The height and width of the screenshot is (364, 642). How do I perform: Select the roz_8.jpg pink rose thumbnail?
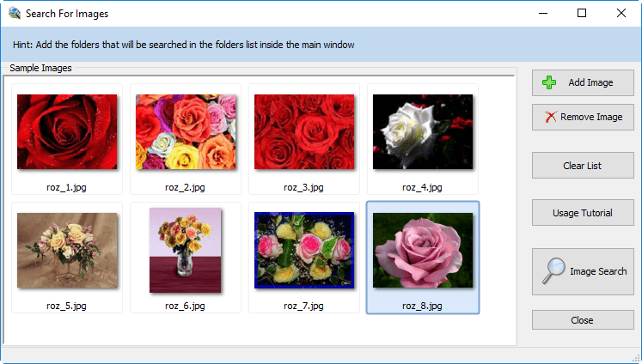(x=423, y=250)
